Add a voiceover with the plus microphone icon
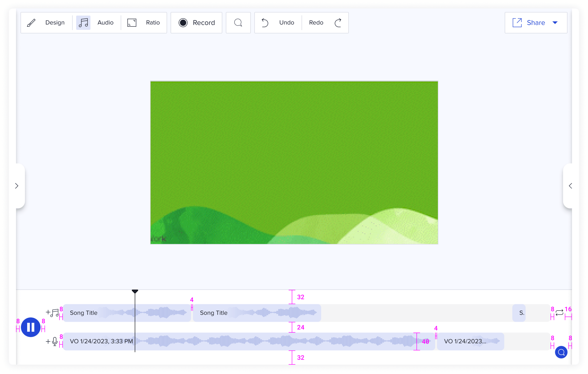 [x=52, y=341]
